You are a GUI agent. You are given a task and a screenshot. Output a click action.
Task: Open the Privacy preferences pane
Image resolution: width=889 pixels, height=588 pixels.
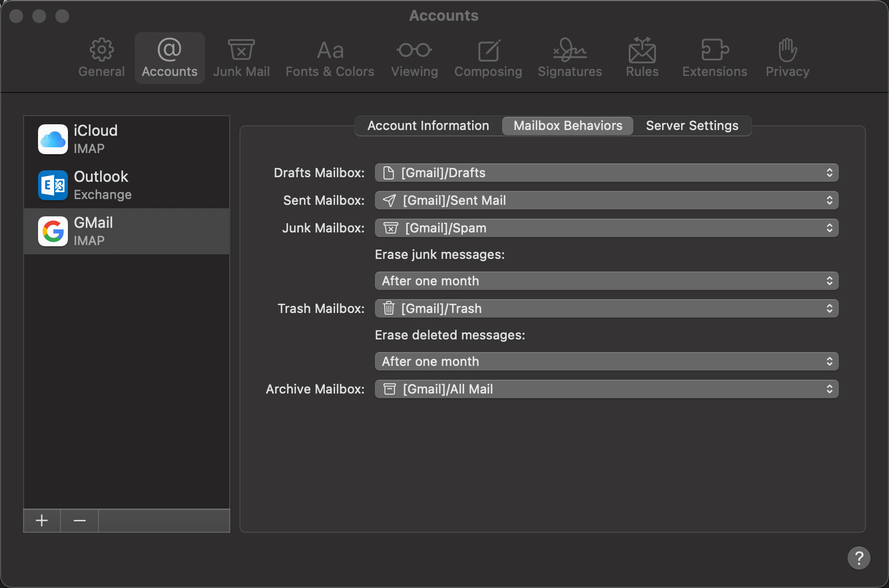tap(788, 58)
